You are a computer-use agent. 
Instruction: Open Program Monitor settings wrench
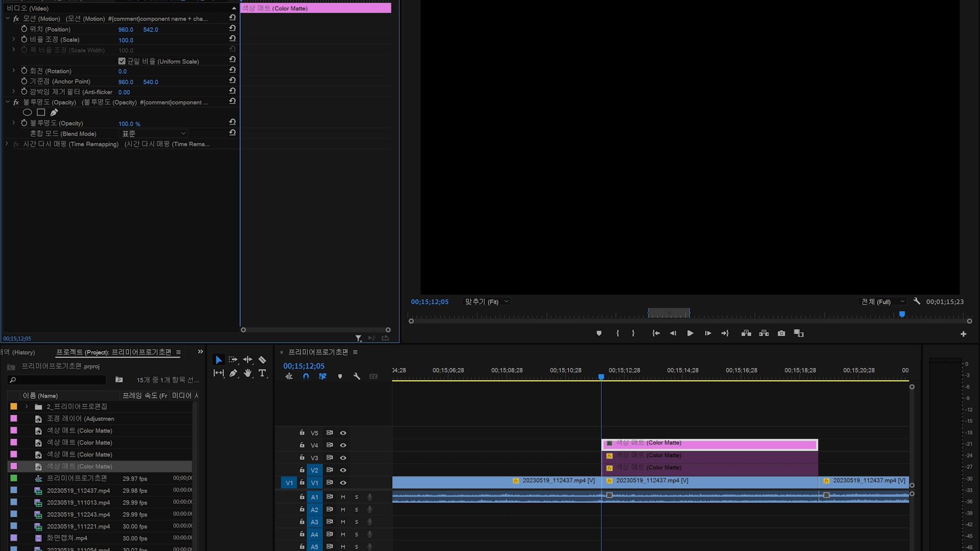(x=917, y=302)
